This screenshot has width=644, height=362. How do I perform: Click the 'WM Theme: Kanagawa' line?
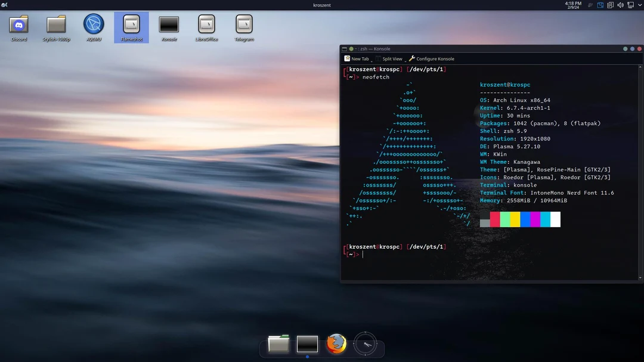click(510, 162)
